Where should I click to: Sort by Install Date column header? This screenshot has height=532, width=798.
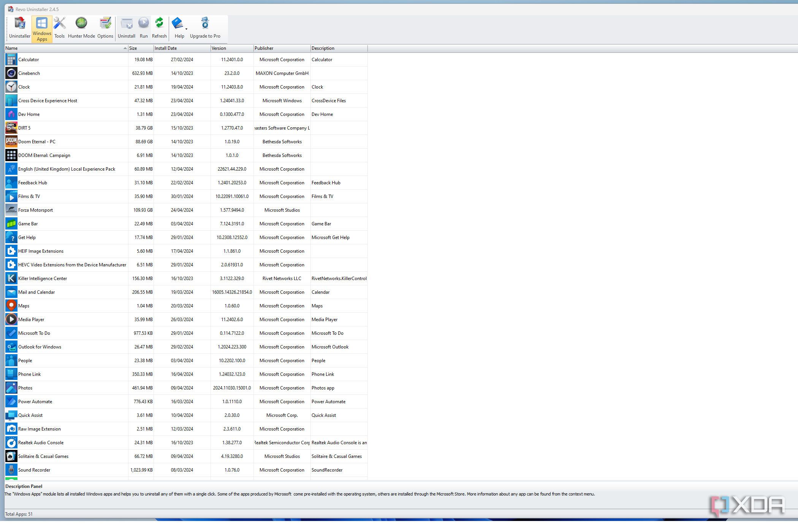[x=182, y=48]
